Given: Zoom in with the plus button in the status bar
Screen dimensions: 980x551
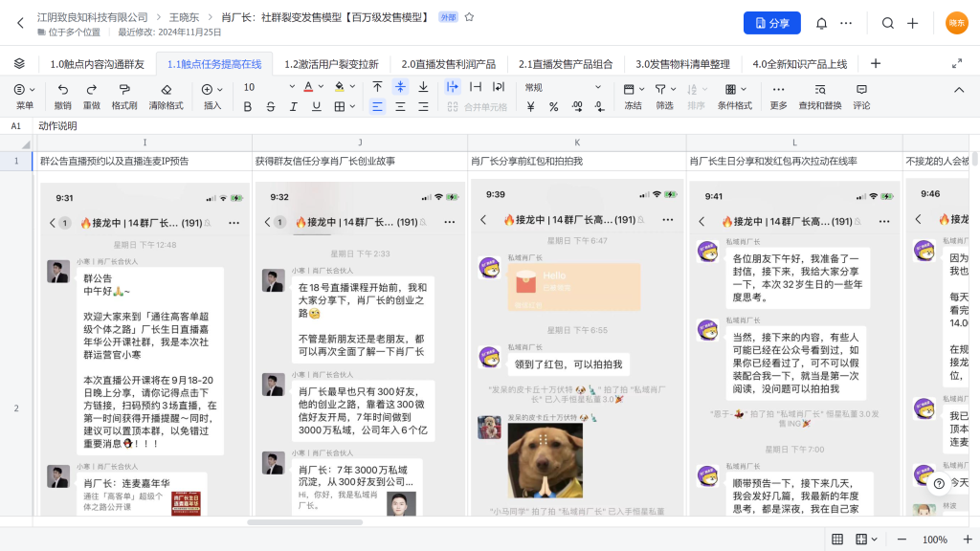Looking at the screenshot, I should coord(968,540).
